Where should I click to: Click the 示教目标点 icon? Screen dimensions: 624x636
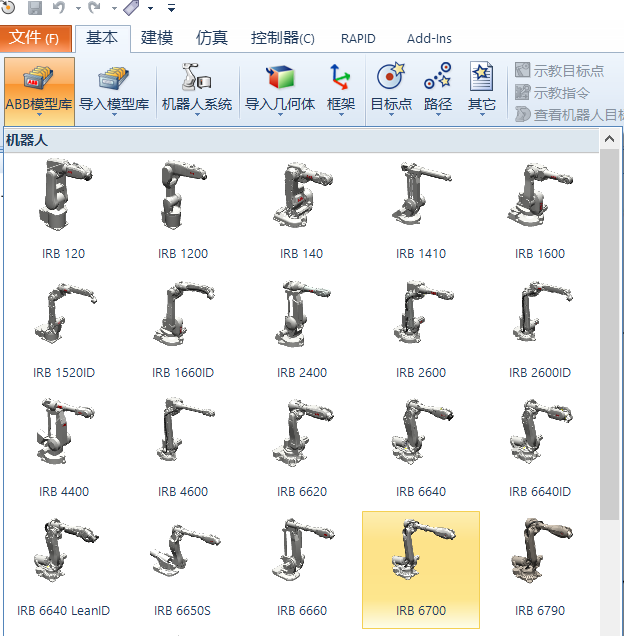522,70
